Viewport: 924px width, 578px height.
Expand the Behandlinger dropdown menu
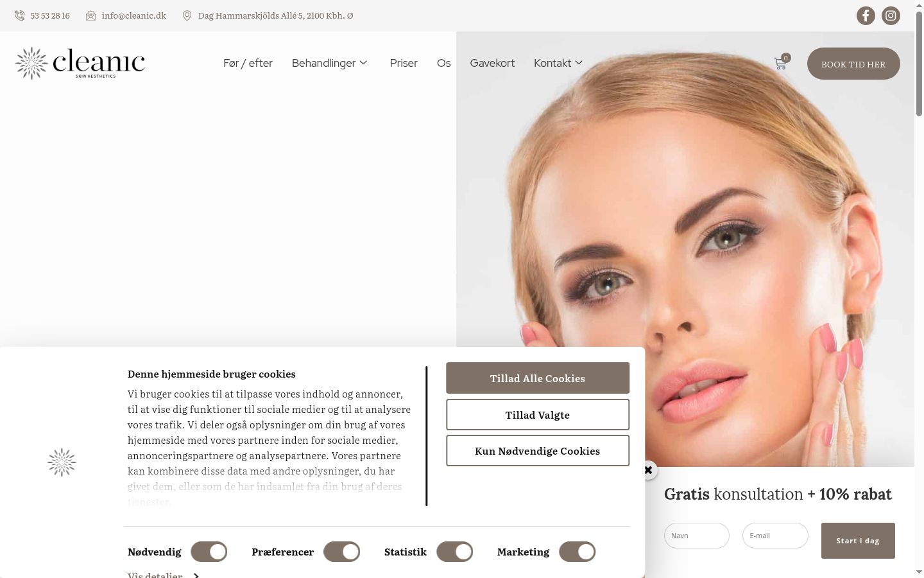coord(330,63)
